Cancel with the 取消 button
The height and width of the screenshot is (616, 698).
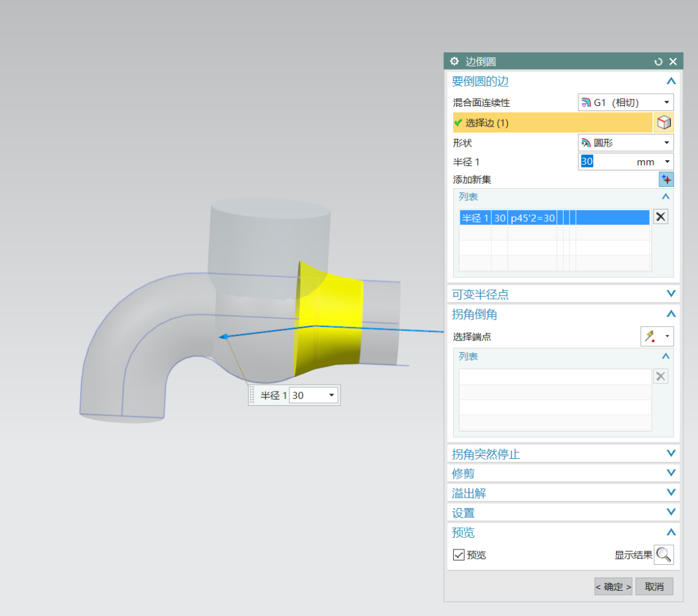click(654, 587)
